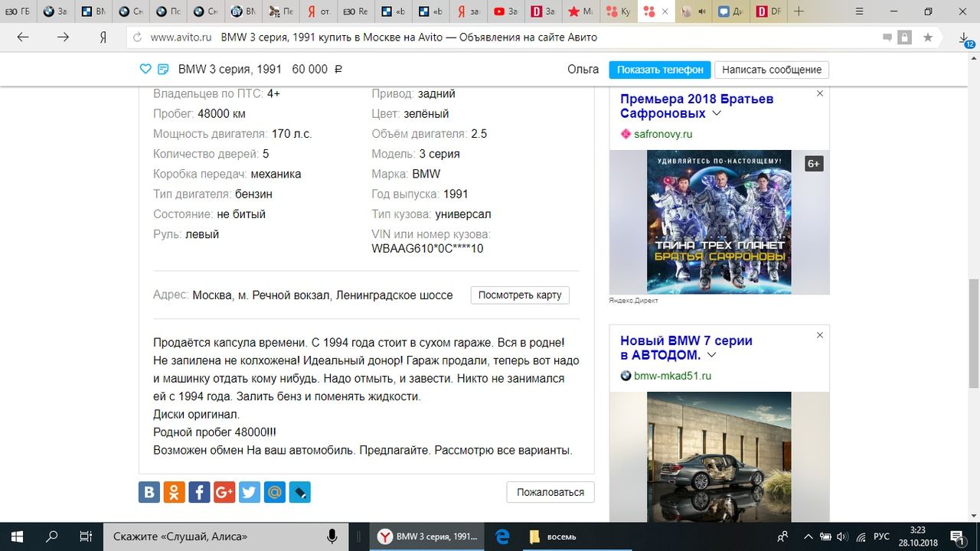Image resolution: width=980 pixels, height=551 pixels.
Task: Share the listing on Twitter
Action: pos(250,492)
